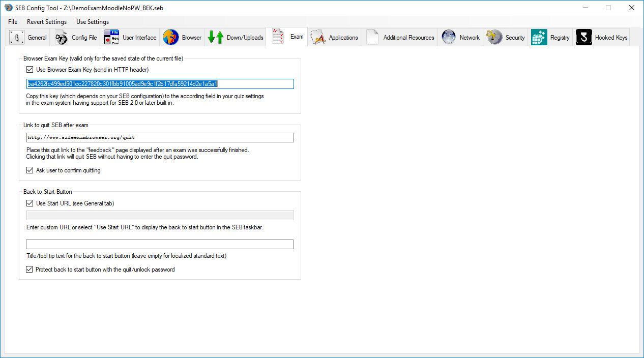Click the Exam tab checklist icon
The width and height of the screenshot is (644, 358).
278,37
